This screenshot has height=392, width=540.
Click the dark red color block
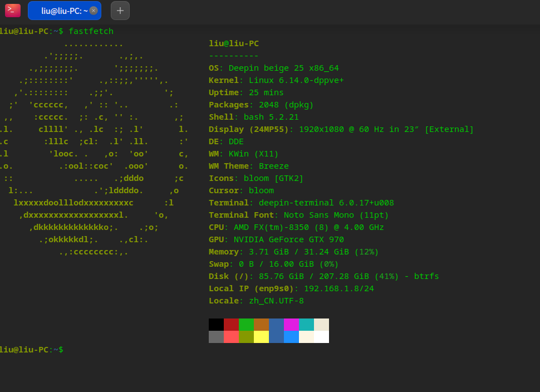(x=232, y=325)
